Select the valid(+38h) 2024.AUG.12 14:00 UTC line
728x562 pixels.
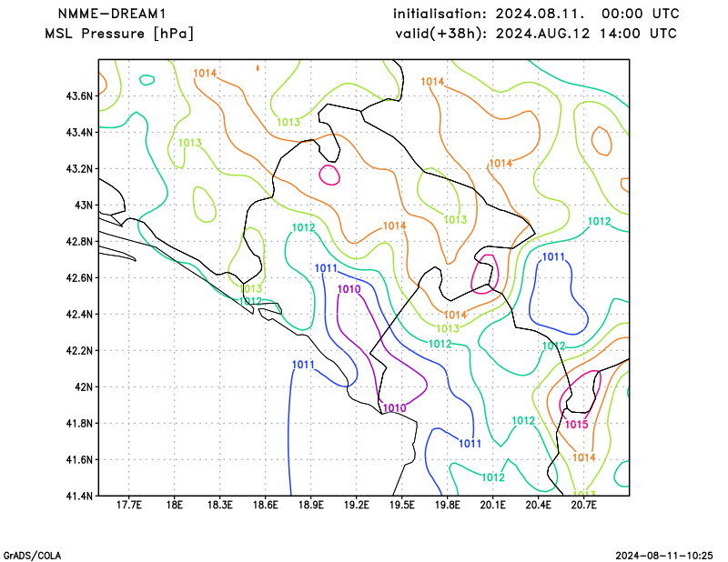pos(536,34)
